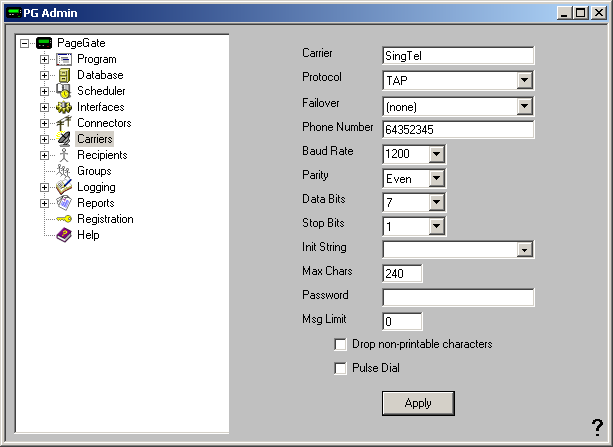This screenshot has height=447, width=613.
Task: Select the Logging tree item
Action: pyautogui.click(x=96, y=187)
